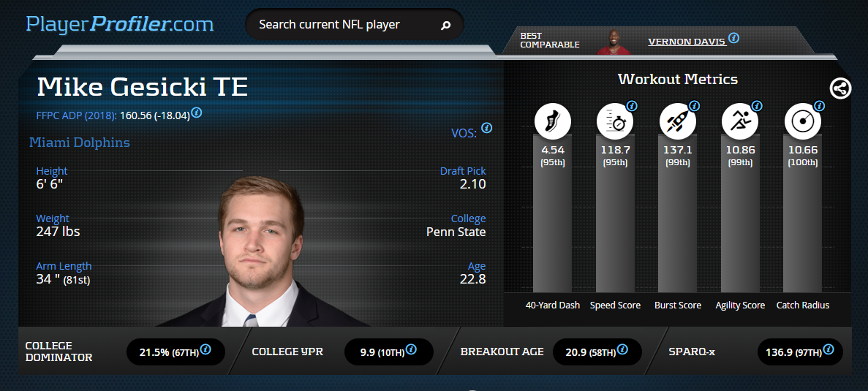Focus the Search current NFL player field
Screen dimensions: 868x391
[344, 25]
